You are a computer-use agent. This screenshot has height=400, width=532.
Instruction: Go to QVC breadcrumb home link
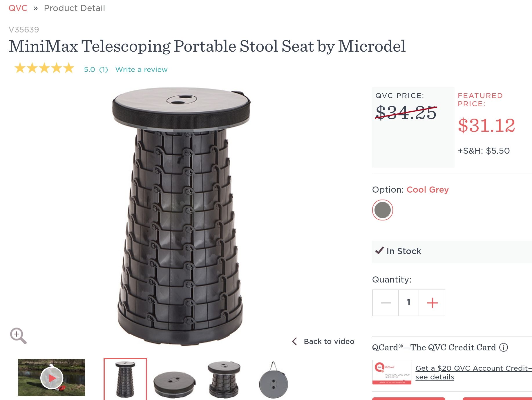pyautogui.click(x=18, y=8)
